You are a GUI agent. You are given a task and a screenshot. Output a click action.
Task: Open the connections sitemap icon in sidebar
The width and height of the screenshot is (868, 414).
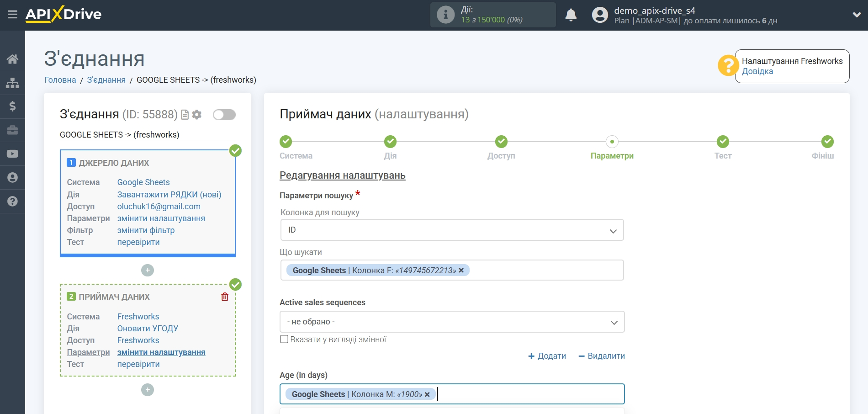pos(12,83)
